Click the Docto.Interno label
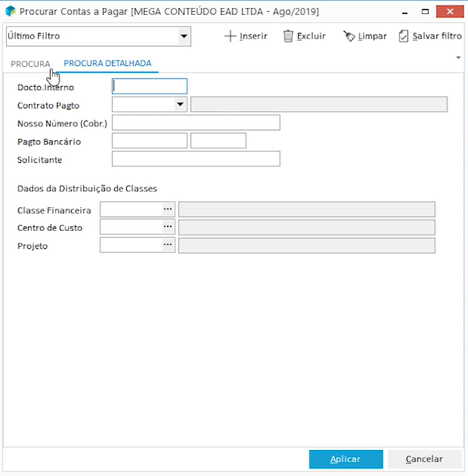Image resolution: width=468 pixels, height=476 pixels. [45, 88]
